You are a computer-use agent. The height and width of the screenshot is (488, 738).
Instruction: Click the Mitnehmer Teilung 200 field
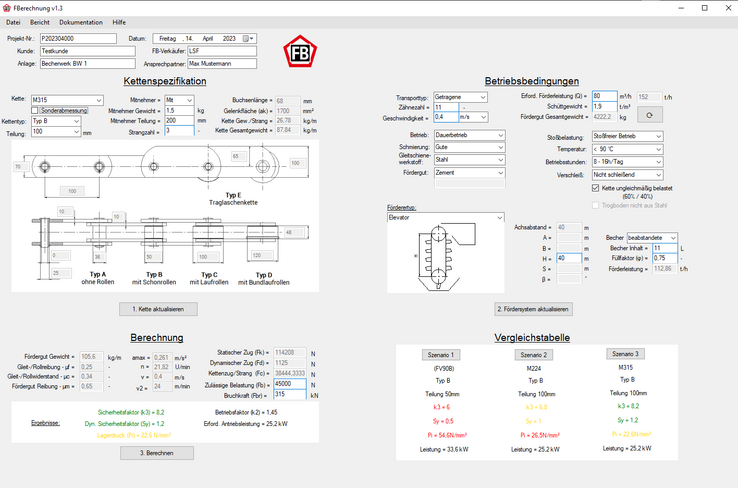179,121
